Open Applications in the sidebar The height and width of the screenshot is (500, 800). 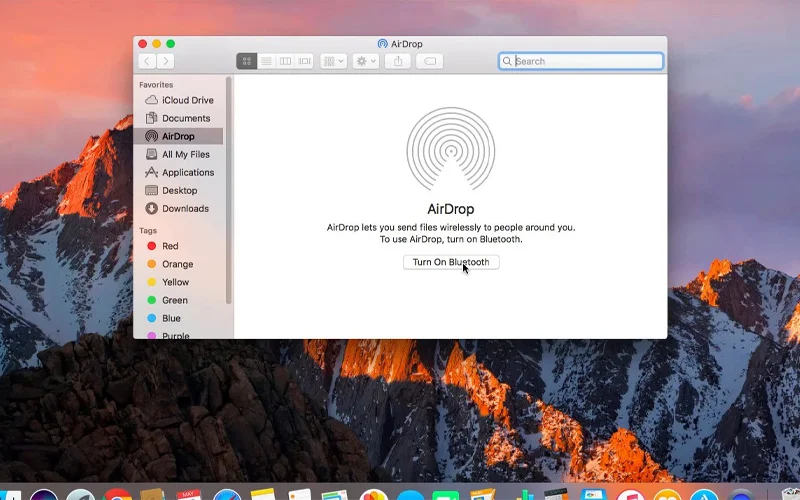(179, 172)
